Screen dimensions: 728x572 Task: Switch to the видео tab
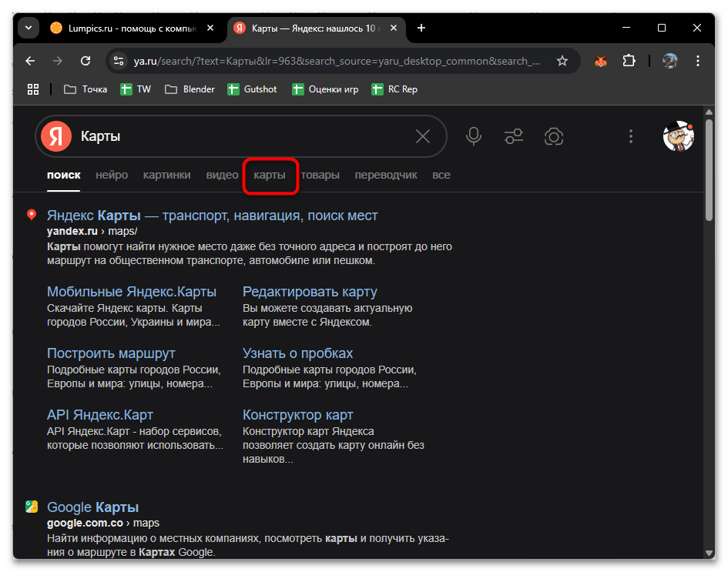pos(222,175)
